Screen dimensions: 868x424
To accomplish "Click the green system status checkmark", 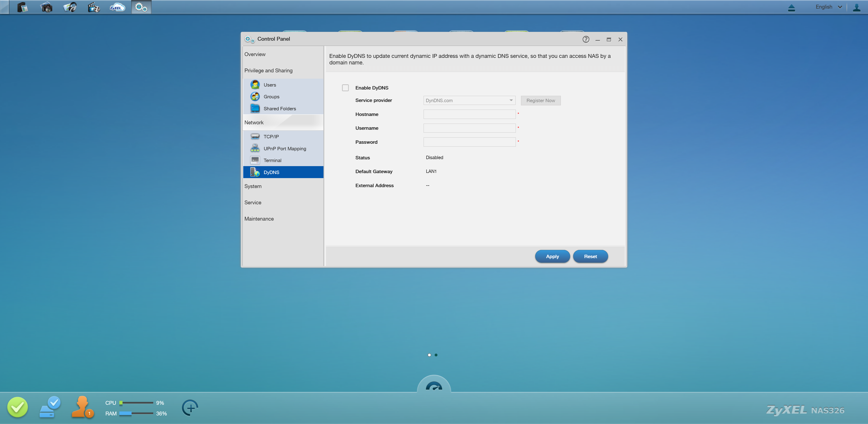I will pyautogui.click(x=18, y=407).
